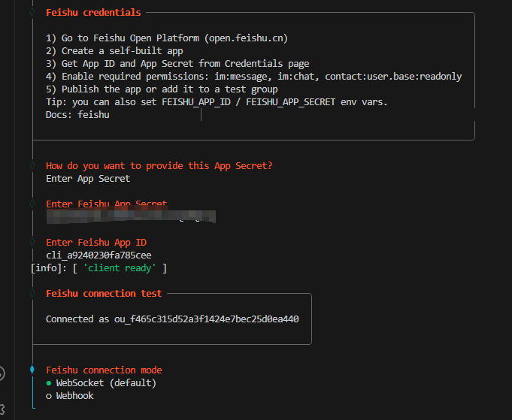Click step 3 about Credentials page
This screenshot has height=420, width=512.
(x=177, y=64)
